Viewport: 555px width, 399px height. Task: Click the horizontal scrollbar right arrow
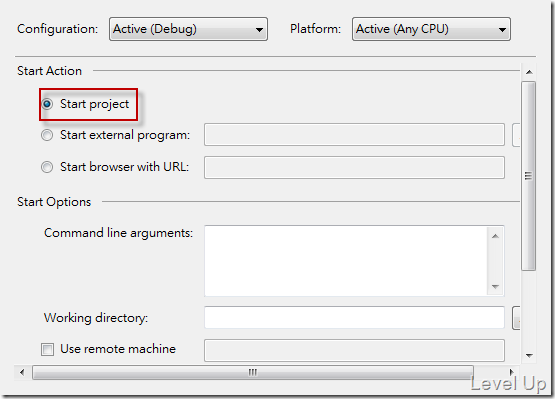pyautogui.click(x=511, y=372)
